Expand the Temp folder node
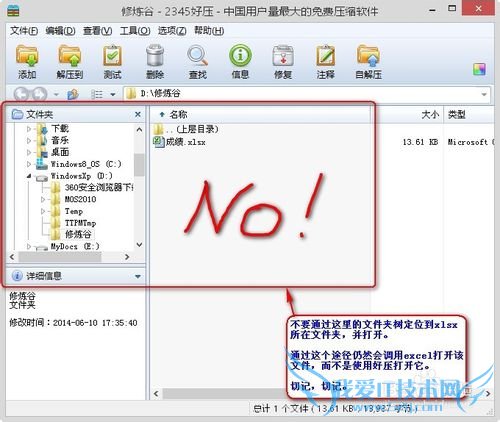Image resolution: width=500 pixels, height=422 pixels. point(43,211)
